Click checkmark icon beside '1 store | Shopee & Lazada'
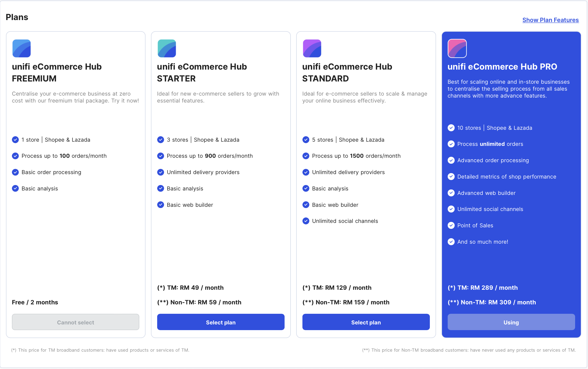Screen dimensions: 588x369 tap(15, 140)
